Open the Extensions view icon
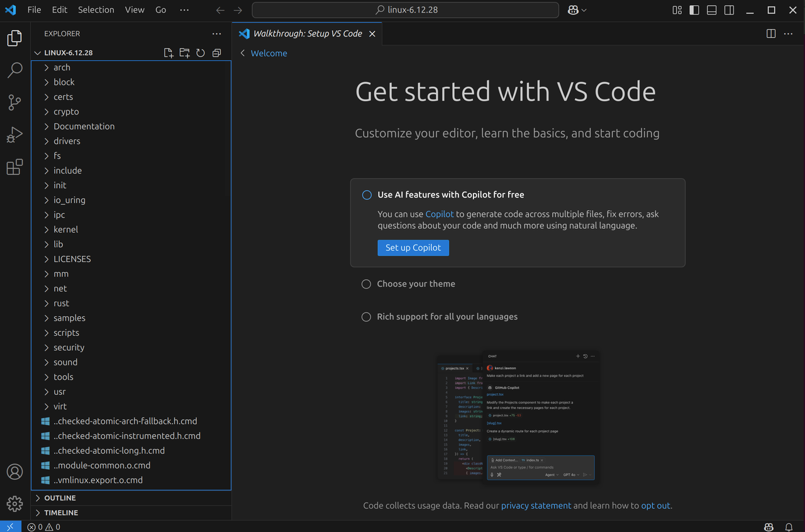This screenshot has width=805, height=532. coord(14,167)
